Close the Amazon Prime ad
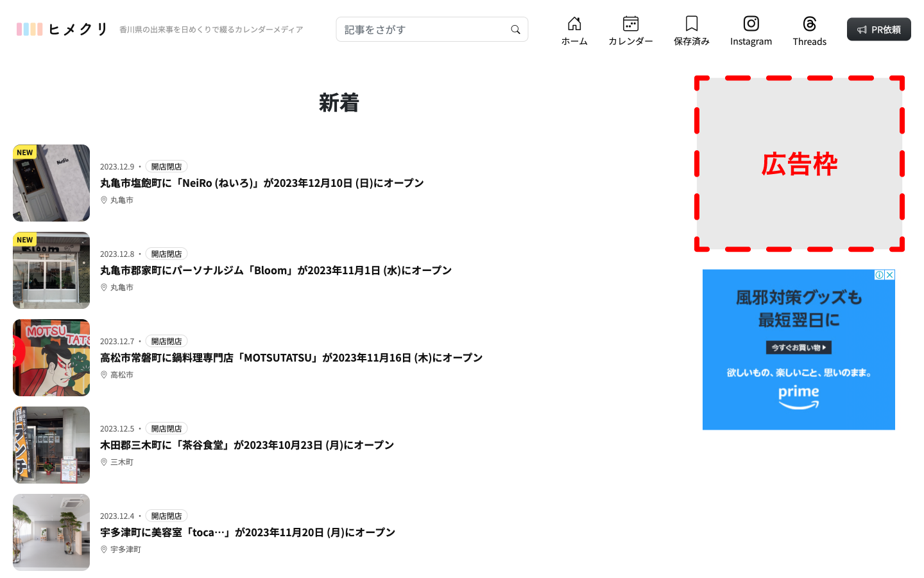Screen dimensions: 924x578 [889, 275]
